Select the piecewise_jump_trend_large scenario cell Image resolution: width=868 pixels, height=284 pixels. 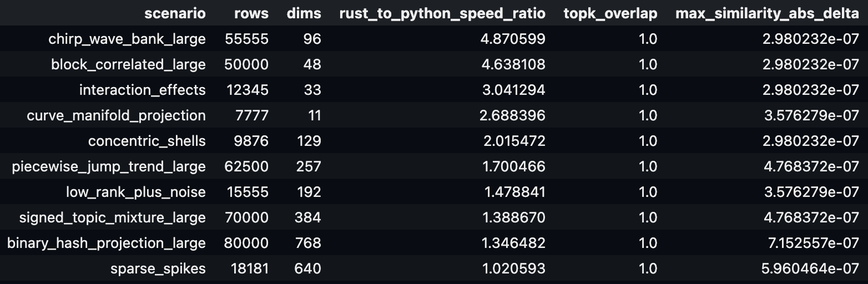point(109,166)
